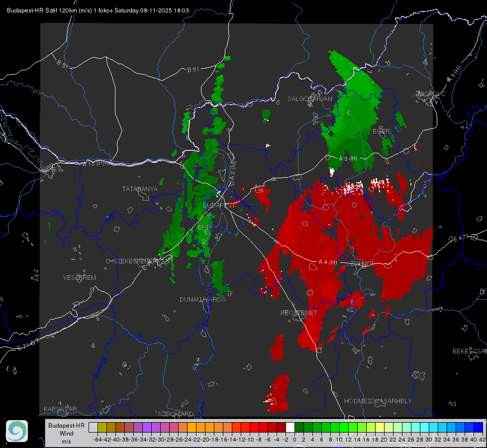This screenshot has width=487, height=448.
Task: Select the yellow swatch between 18 and 20
Action: tap(380, 427)
